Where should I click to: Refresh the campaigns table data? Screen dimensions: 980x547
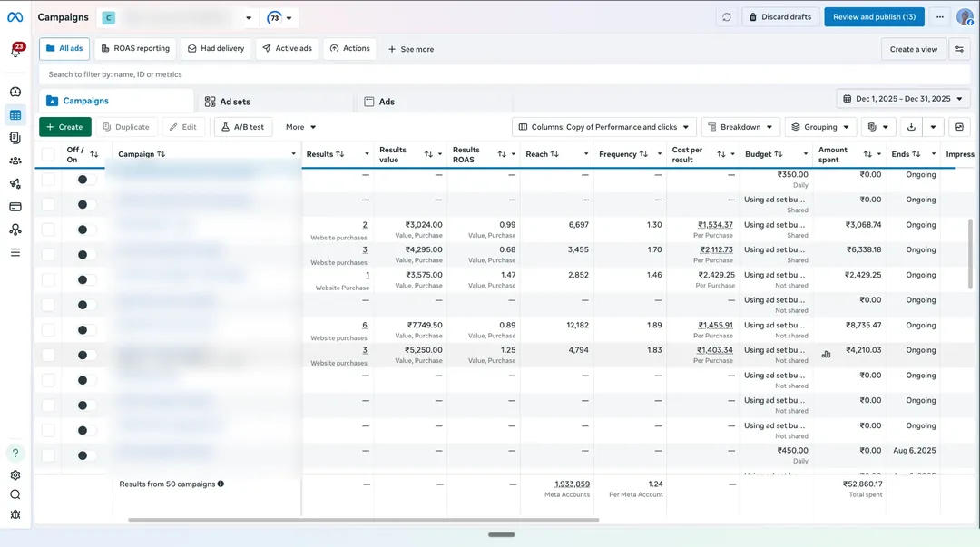pyautogui.click(x=726, y=17)
